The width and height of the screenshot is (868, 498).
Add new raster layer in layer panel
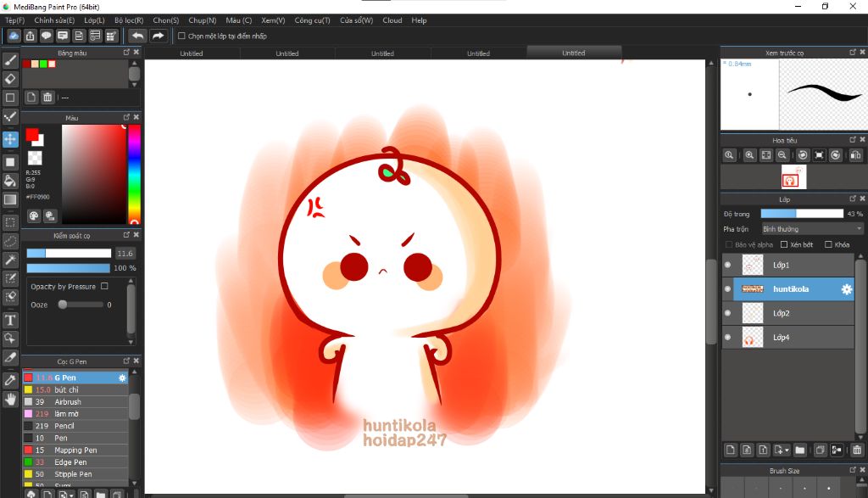[730, 450]
